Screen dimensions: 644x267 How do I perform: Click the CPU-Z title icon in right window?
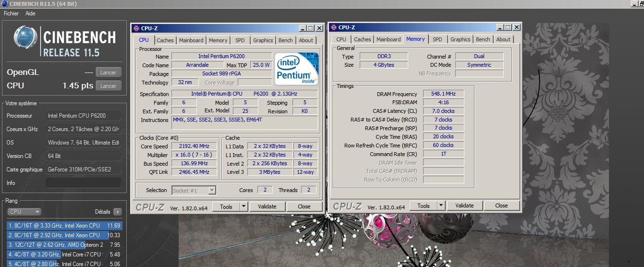(334, 27)
